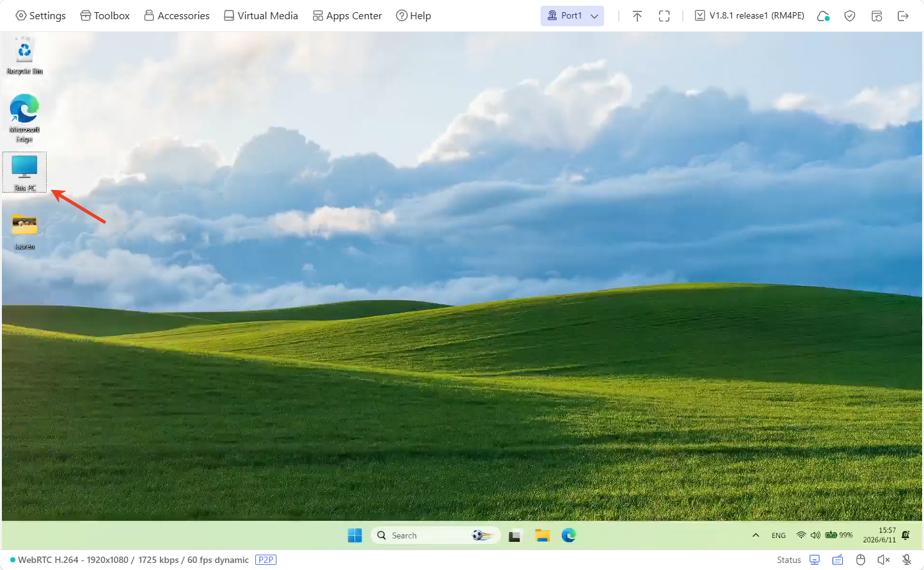Launch Edge from the taskbar
Viewport: 924px width, 570px height.
[x=569, y=535]
